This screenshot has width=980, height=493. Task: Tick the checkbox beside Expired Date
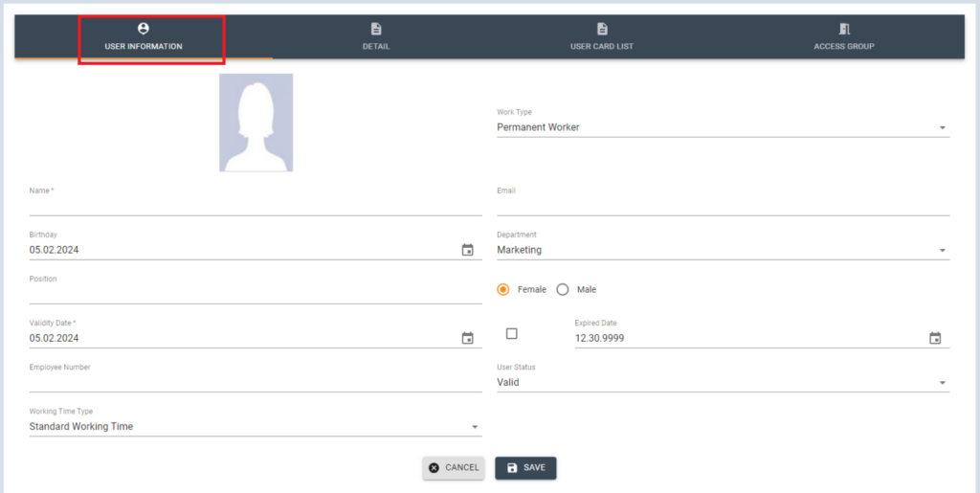(511, 333)
